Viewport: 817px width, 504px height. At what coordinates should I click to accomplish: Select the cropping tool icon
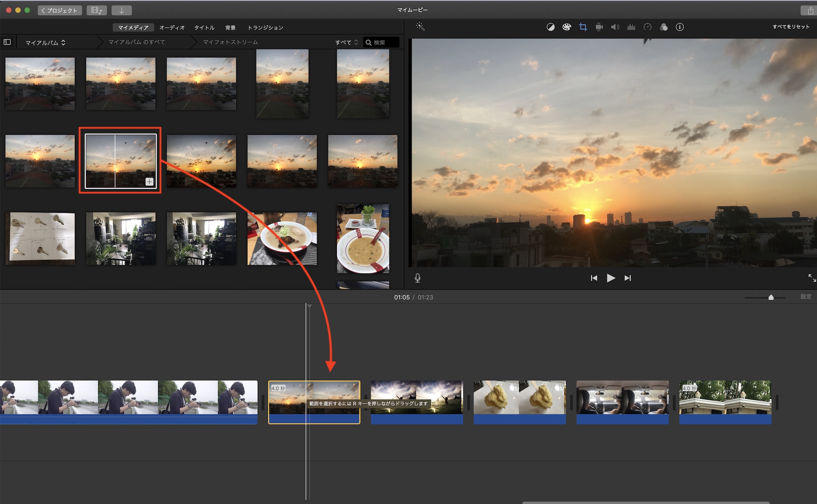[583, 27]
